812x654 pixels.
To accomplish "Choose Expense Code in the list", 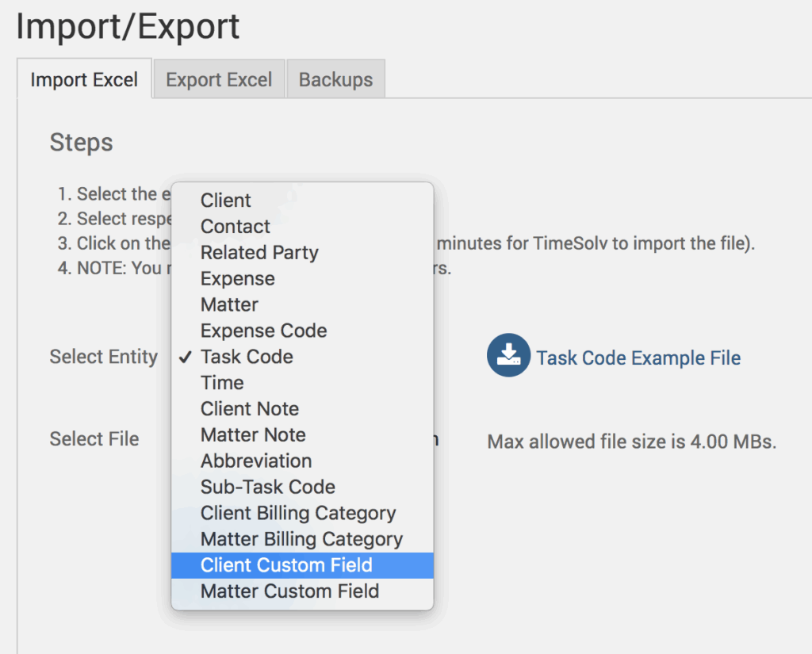I will pyautogui.click(x=263, y=331).
